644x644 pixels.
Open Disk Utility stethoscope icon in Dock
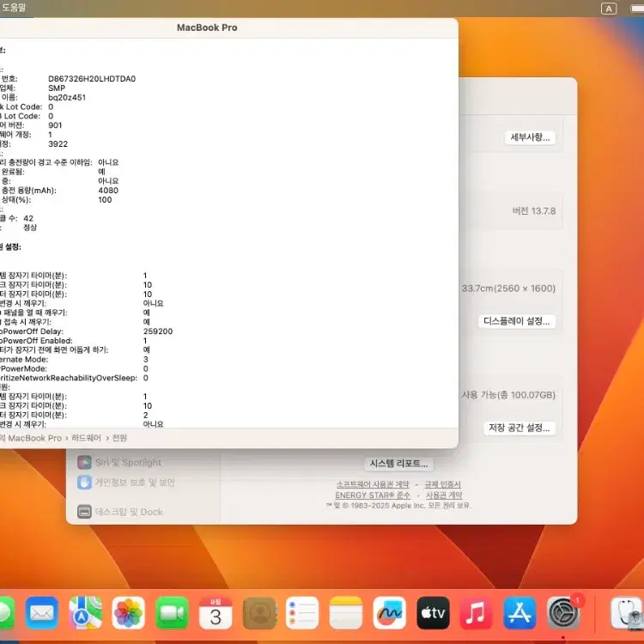627,613
